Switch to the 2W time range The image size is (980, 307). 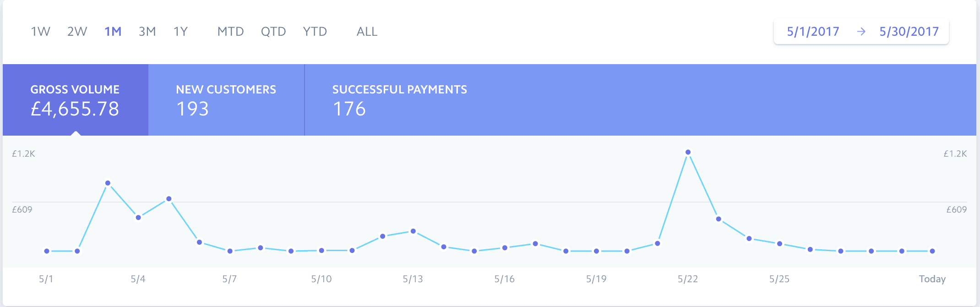[77, 32]
